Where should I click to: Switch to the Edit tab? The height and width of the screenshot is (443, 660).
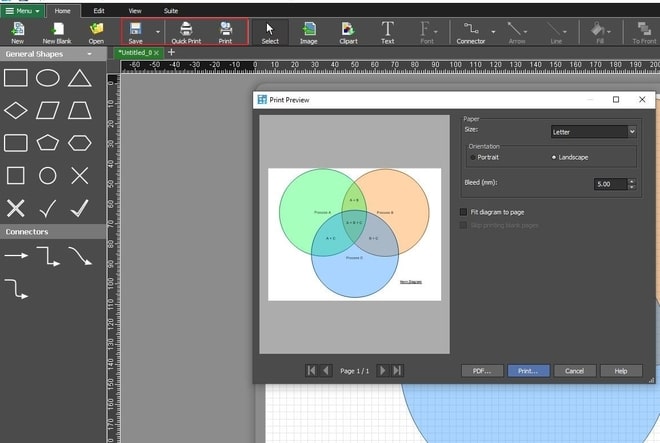point(99,11)
